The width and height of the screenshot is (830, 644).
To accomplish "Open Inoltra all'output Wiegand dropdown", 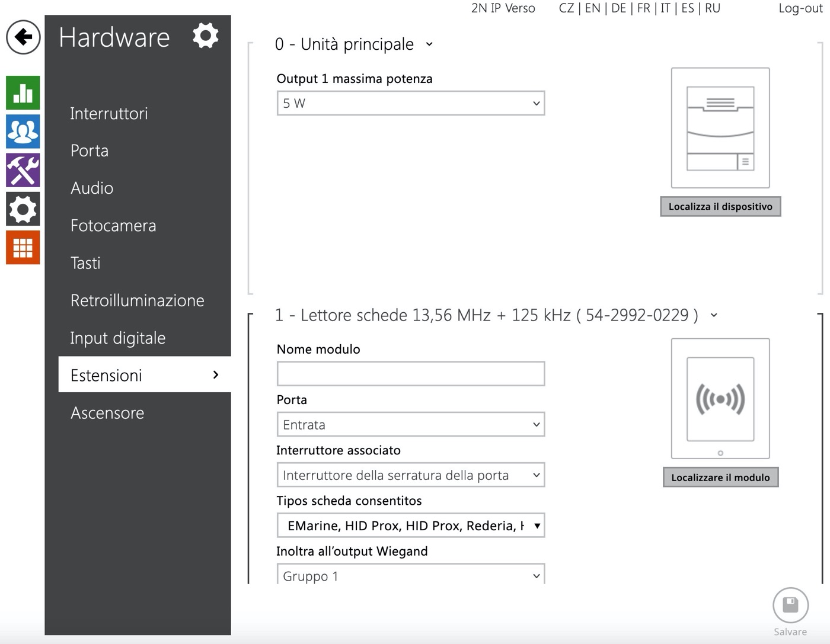I will pos(411,574).
